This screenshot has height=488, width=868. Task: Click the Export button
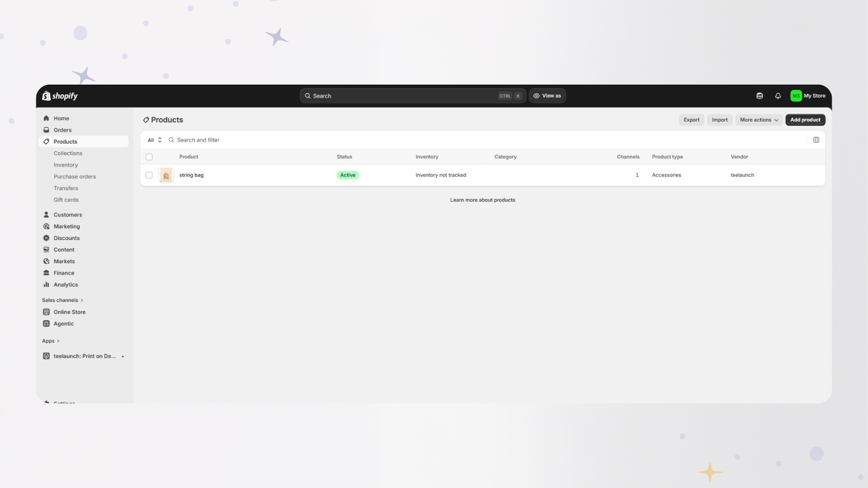tap(692, 120)
